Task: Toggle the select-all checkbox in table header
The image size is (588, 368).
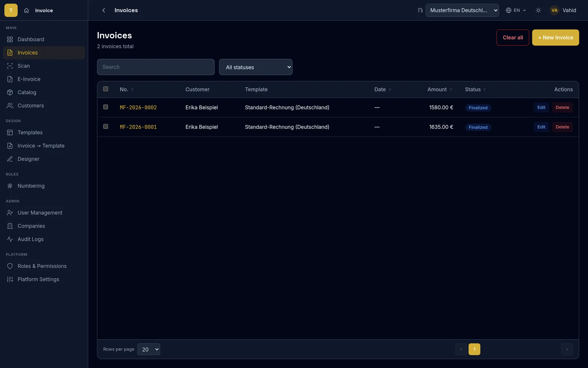Action: pyautogui.click(x=106, y=89)
